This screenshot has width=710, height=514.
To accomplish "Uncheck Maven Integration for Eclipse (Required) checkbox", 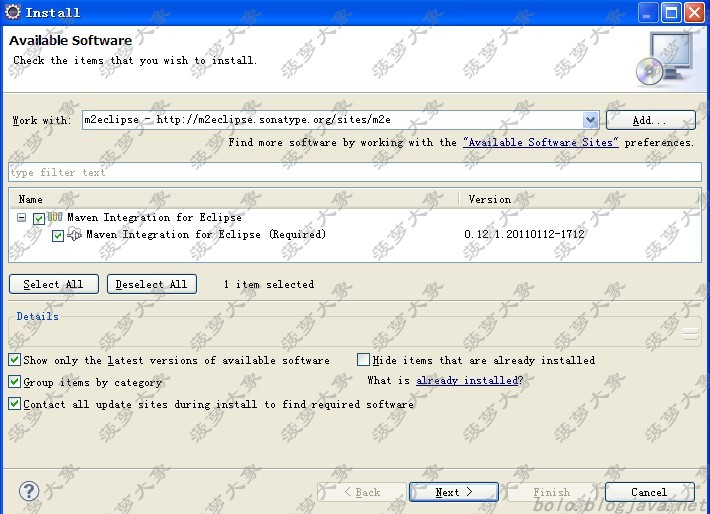I will coord(58,235).
